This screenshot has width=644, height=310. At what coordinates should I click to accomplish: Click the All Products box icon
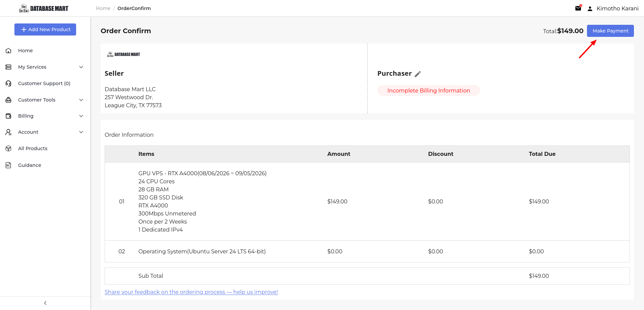click(9, 148)
